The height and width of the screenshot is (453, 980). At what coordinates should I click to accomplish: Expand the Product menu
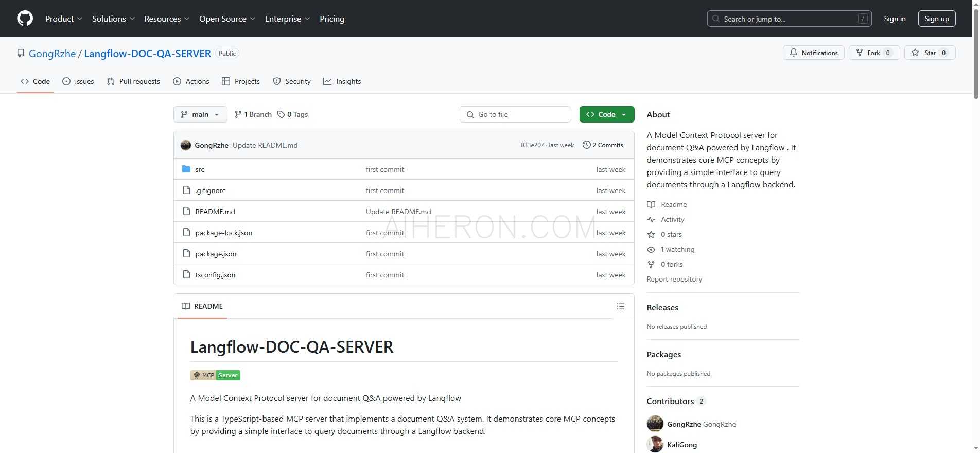coord(63,19)
